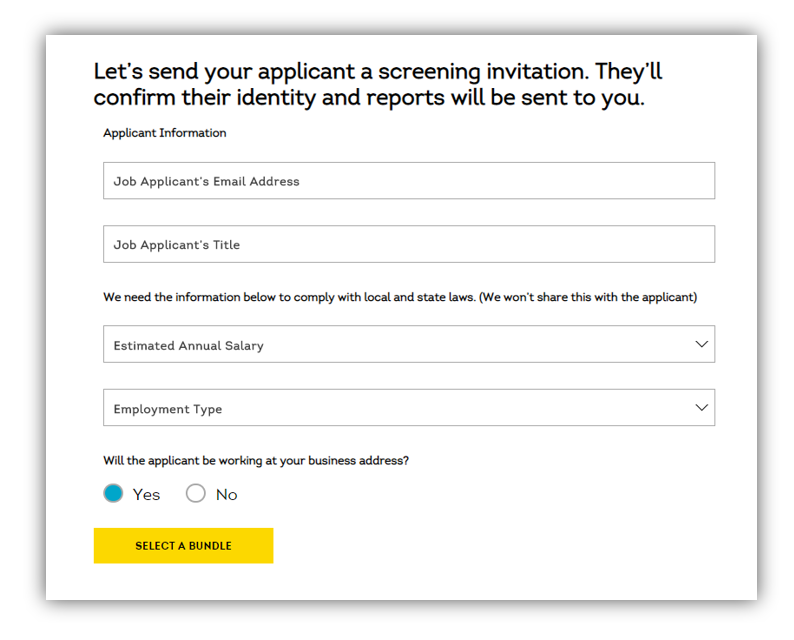Click the "No" text label
794x640 pixels.
point(226,495)
